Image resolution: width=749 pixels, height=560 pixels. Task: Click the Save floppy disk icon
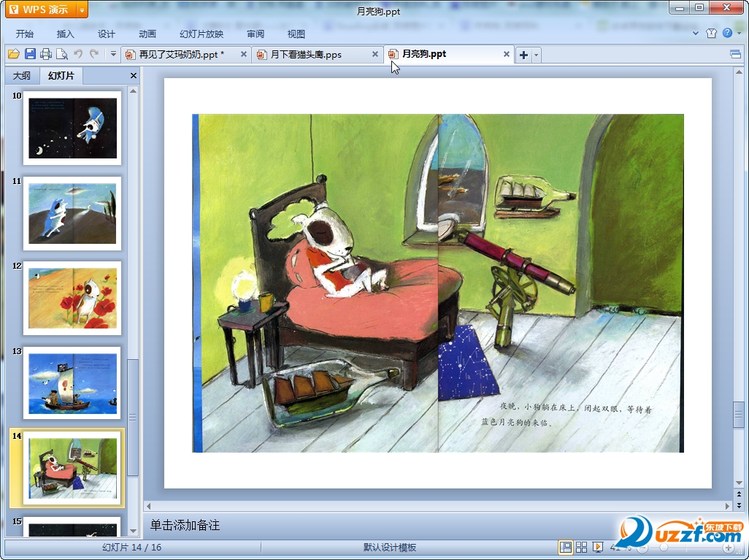point(30,54)
